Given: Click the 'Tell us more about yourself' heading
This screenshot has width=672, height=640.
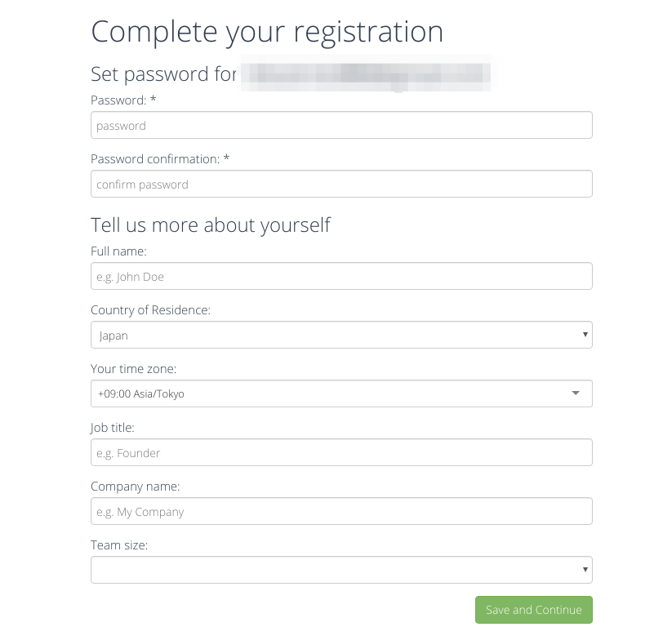Looking at the screenshot, I should (x=211, y=224).
